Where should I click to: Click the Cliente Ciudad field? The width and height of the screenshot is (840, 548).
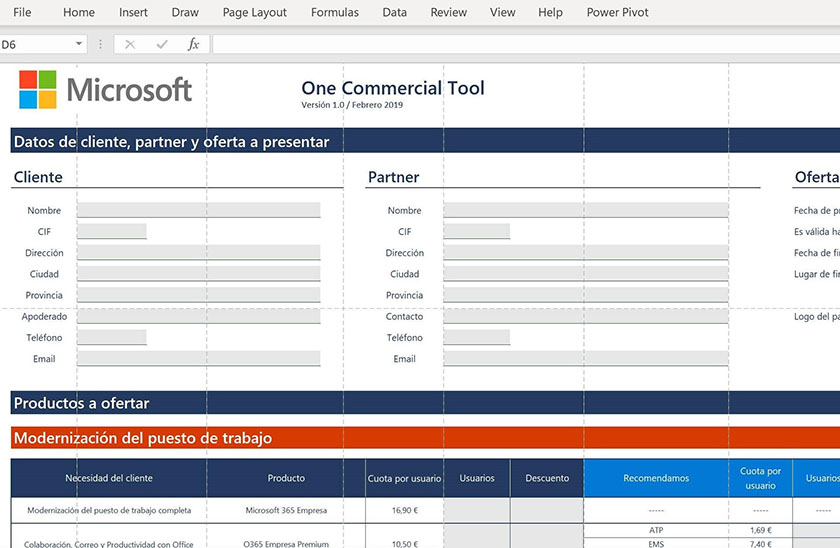click(199, 274)
